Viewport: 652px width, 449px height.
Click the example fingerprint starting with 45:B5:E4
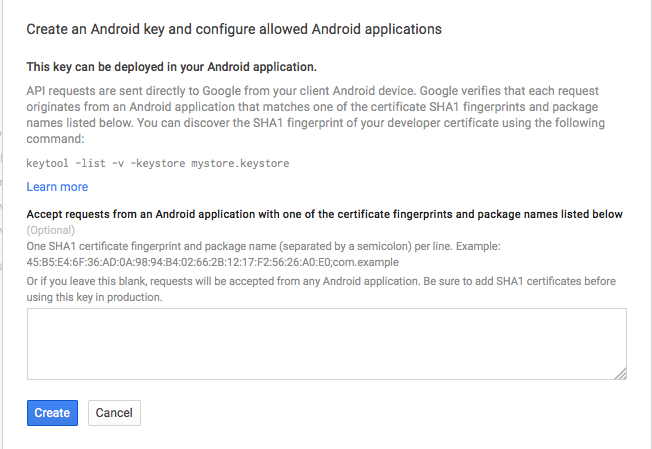click(182, 262)
